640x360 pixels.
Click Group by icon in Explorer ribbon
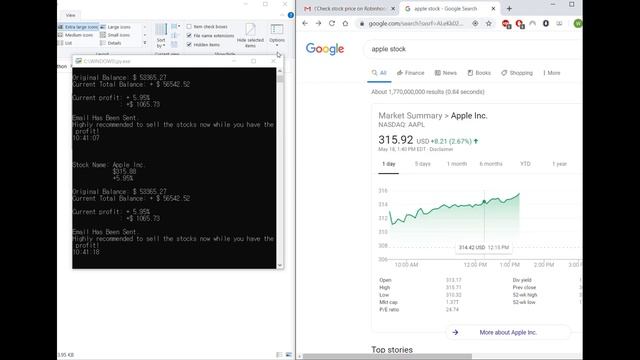[175, 27]
